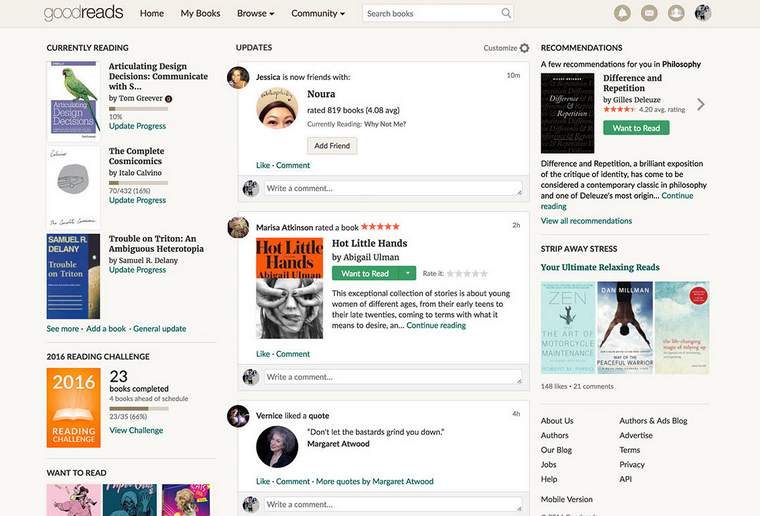
Task: Click the profile avatar in header
Action: pos(703,13)
